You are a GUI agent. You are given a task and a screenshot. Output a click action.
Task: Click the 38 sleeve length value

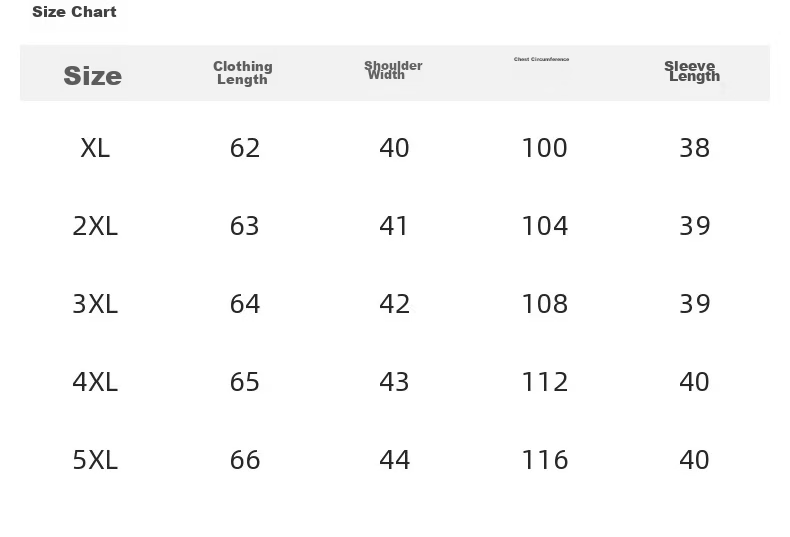point(694,148)
